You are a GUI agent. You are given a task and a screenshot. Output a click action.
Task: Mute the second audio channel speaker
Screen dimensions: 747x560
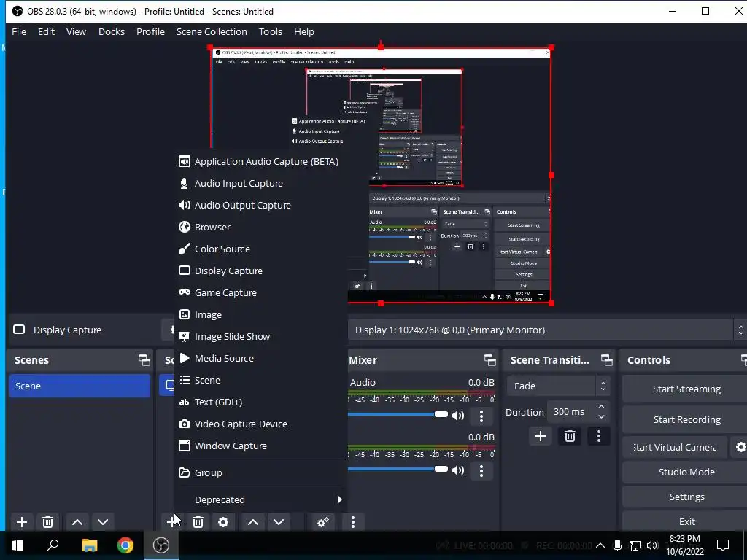[458, 470]
